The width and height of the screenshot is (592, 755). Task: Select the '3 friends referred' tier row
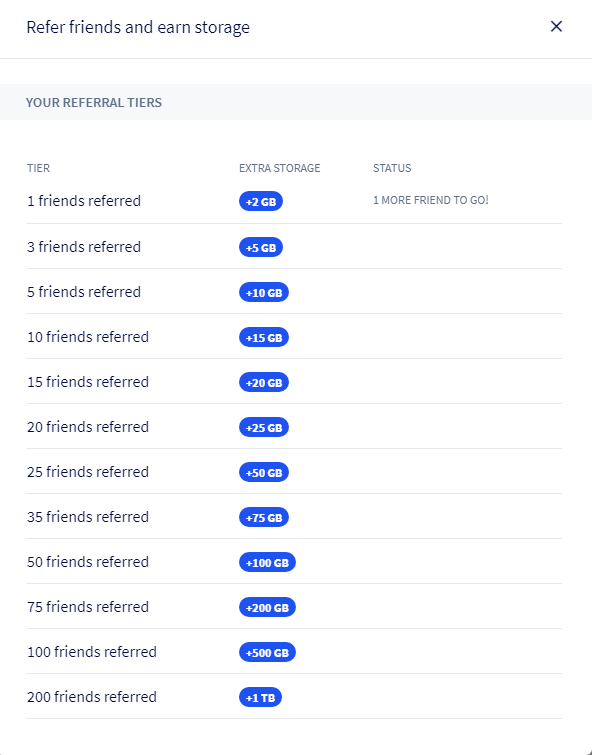(x=294, y=247)
